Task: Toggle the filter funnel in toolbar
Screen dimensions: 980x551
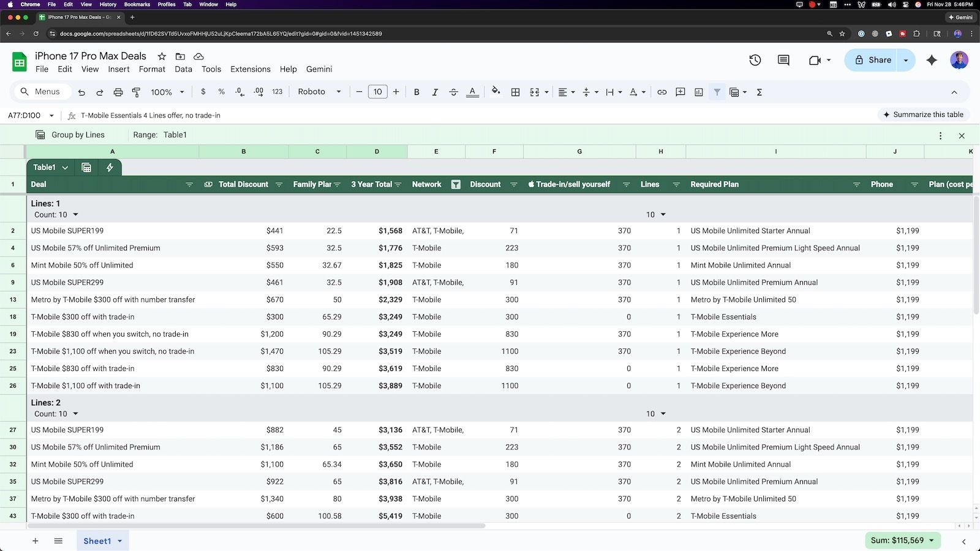Action: click(717, 92)
